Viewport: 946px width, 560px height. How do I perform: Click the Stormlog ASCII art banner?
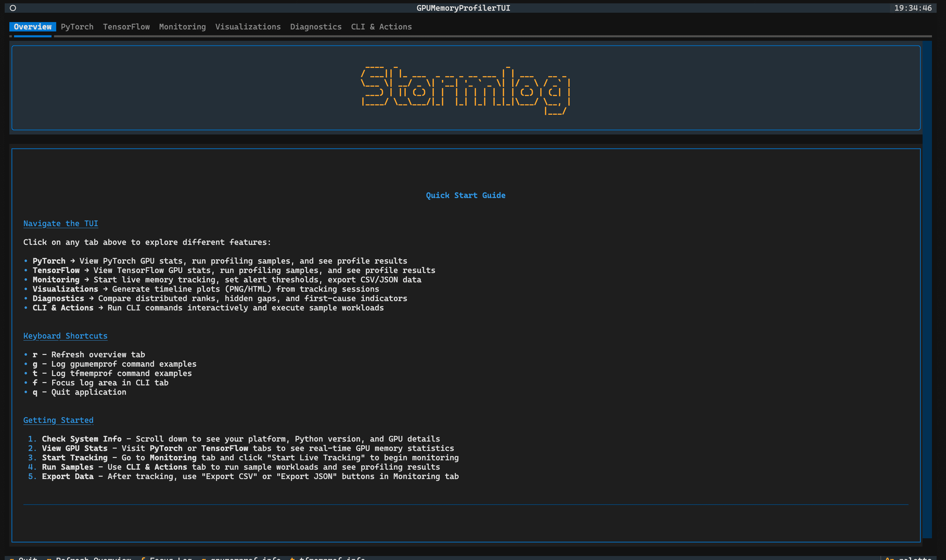tap(465, 89)
